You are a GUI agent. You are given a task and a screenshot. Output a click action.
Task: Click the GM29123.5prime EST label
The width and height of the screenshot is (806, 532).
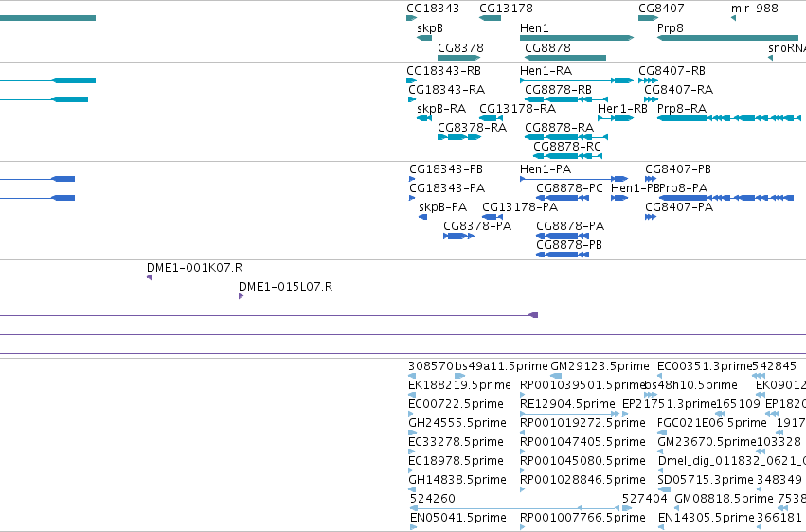(600, 366)
